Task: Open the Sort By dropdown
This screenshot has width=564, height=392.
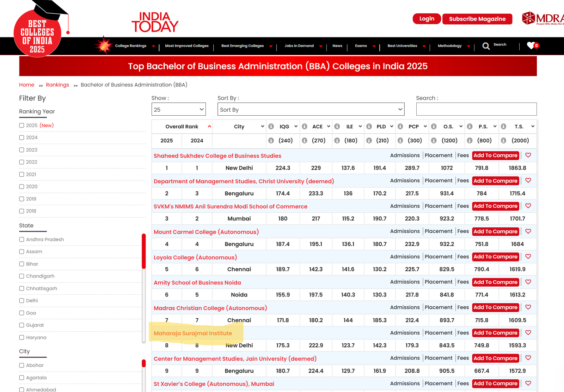Action: 311,109
